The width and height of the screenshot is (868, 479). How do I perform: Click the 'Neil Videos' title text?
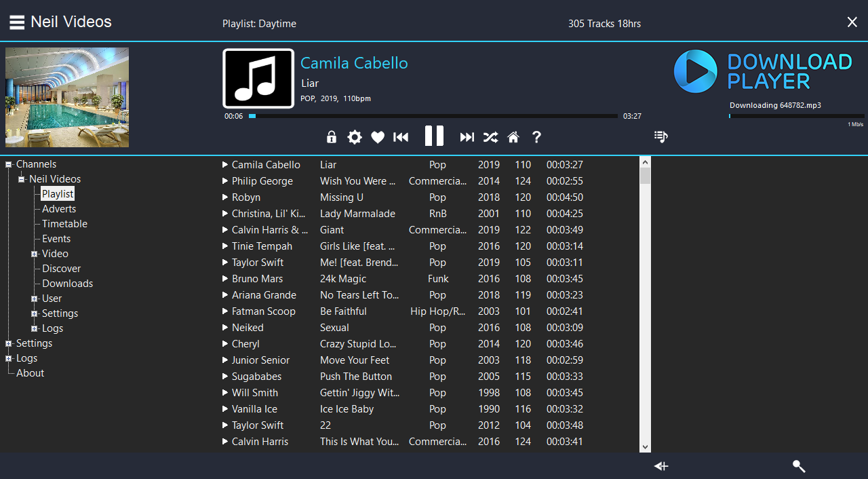(71, 22)
